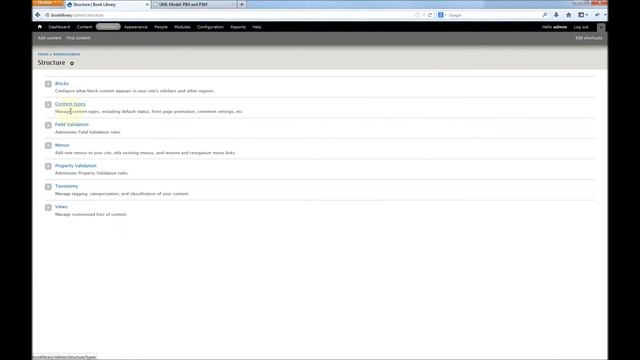Click the icon beside Field Validation
Viewport: 640px width, 360px height.
point(48,125)
